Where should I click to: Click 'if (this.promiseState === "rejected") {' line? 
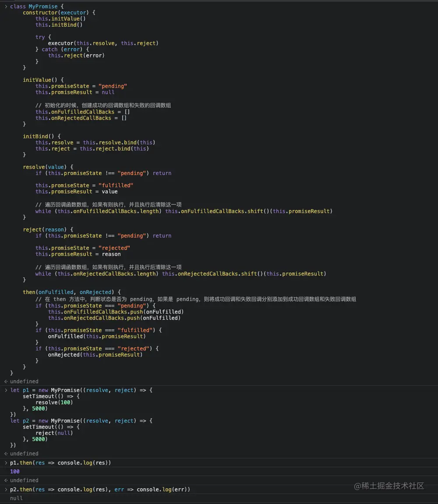click(97, 348)
